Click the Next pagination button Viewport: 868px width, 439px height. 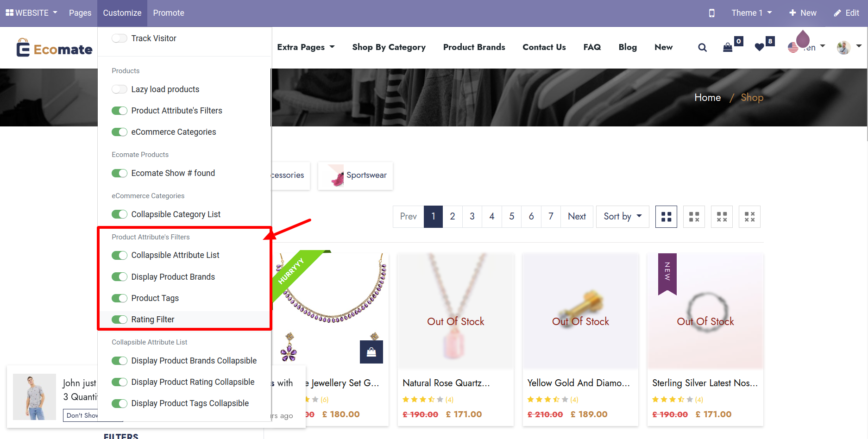(577, 217)
